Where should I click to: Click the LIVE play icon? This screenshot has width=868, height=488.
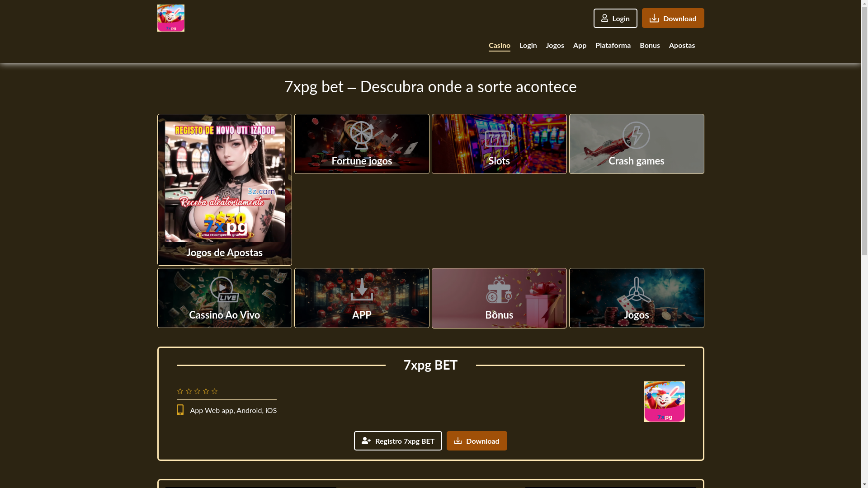224,289
